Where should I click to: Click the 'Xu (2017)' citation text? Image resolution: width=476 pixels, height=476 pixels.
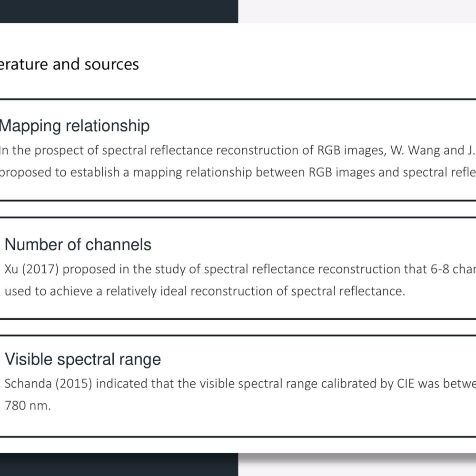[x=31, y=269]
